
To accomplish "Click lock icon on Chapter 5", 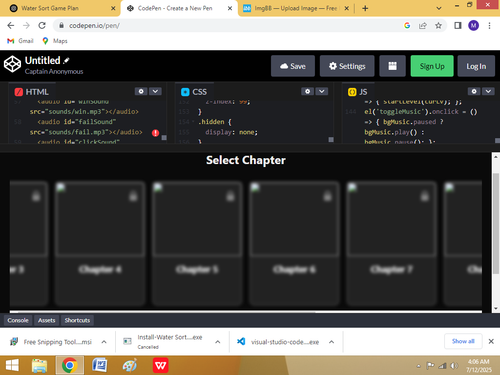I will click(230, 196).
